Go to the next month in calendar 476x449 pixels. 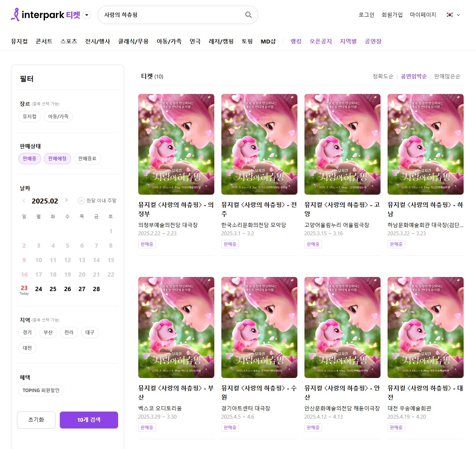[66, 200]
